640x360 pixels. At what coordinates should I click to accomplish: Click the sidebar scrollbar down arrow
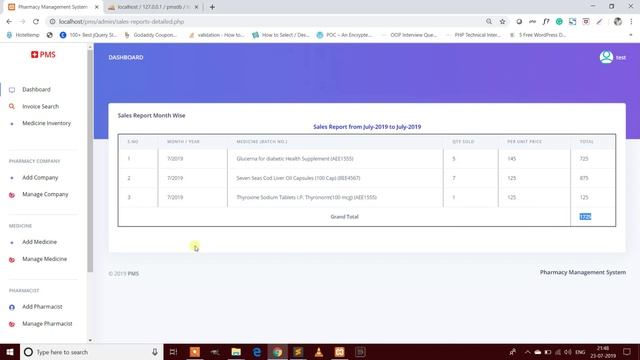[90, 340]
